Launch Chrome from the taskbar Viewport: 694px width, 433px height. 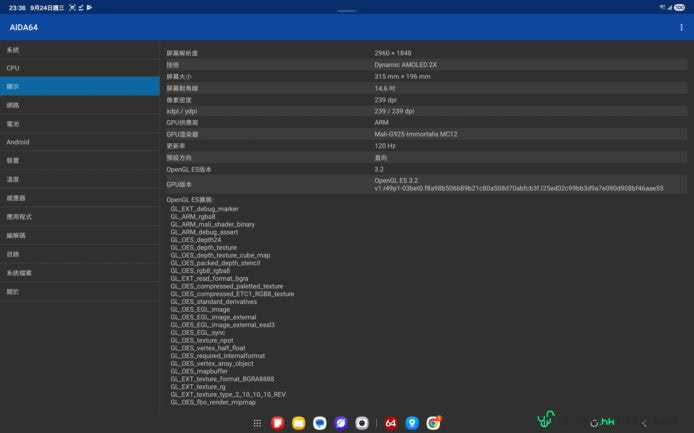[433, 423]
